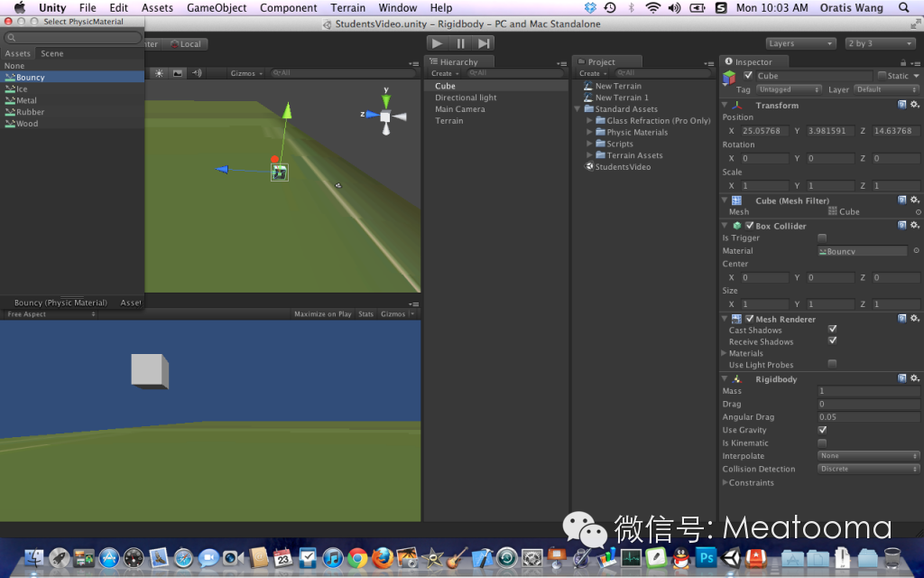Image resolution: width=924 pixels, height=578 pixels.
Task: Advance one frame with the Step button
Action: [484, 43]
